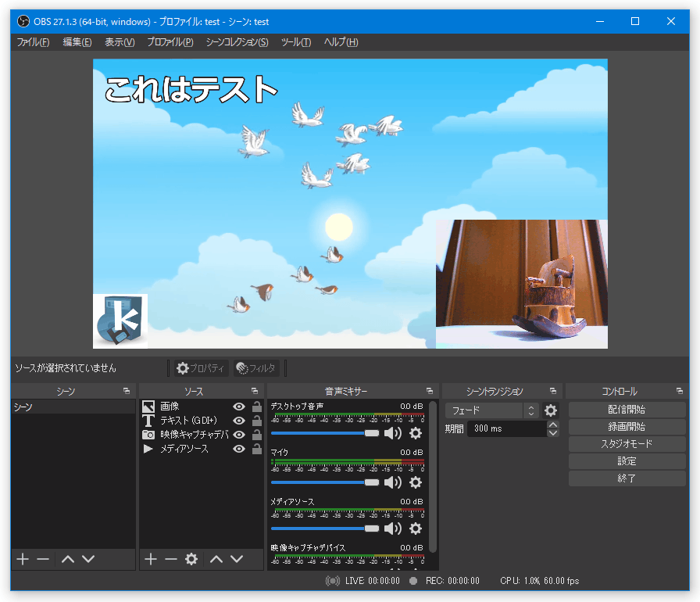Image resolution: width=700 pixels, height=602 pixels.
Task: Lock the 映像キャプチャデバイス source
Action: [x=257, y=434]
